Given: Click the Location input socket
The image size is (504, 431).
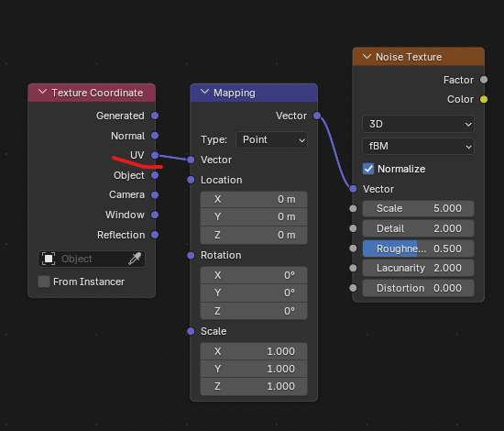Looking at the screenshot, I should point(191,180).
